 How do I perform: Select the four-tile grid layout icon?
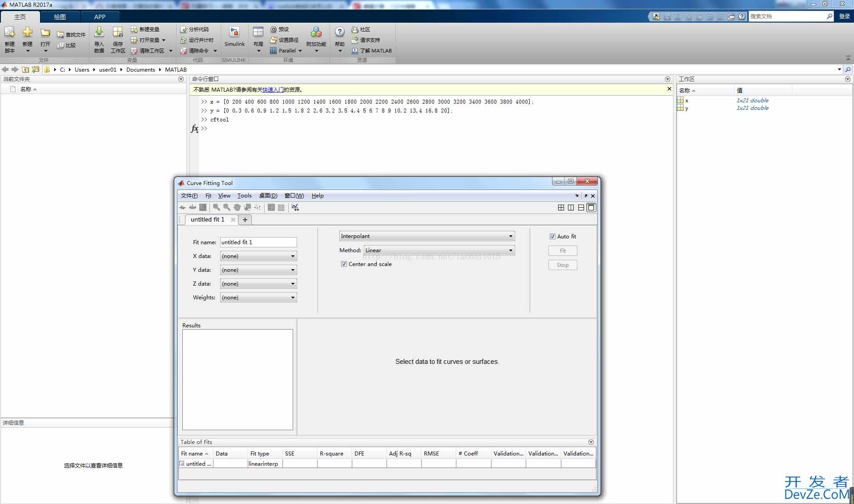561,208
